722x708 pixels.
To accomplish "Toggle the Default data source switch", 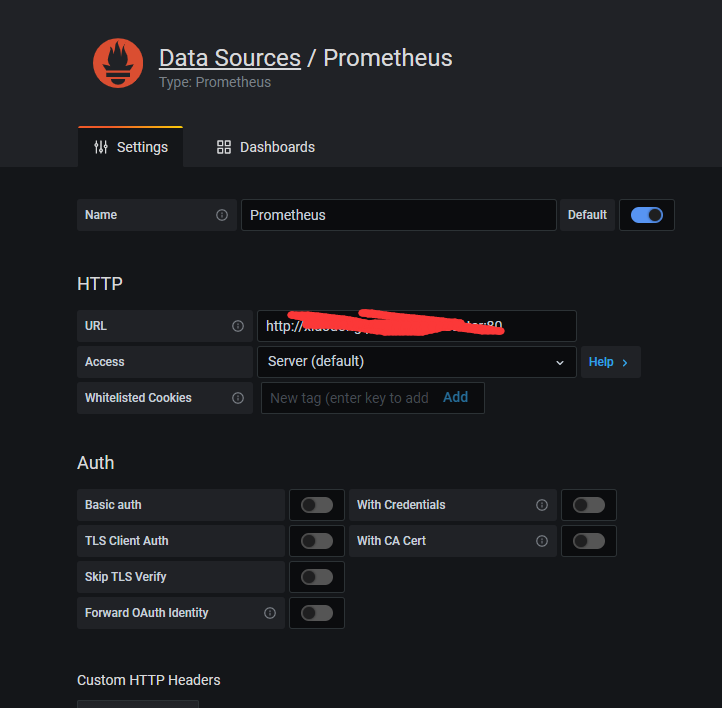I will [647, 215].
